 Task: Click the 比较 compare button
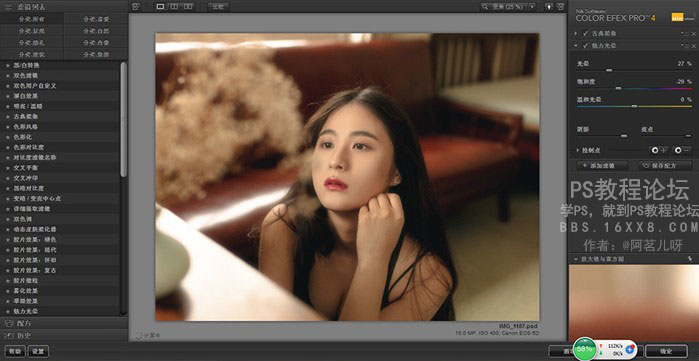click(218, 6)
